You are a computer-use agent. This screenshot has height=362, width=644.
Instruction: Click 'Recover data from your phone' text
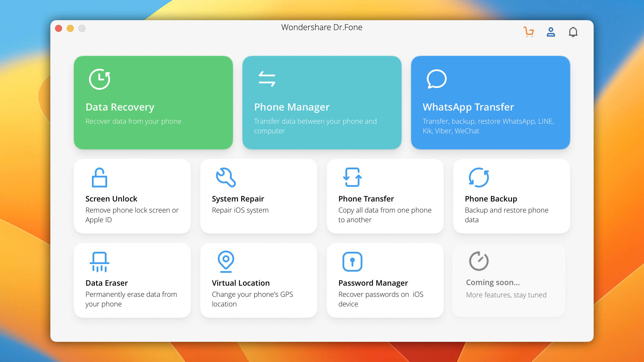click(133, 121)
